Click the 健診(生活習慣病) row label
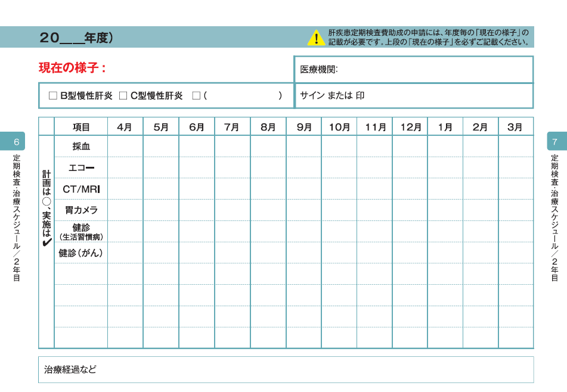Image resolution: width=567 pixels, height=392 pixels. click(x=81, y=232)
